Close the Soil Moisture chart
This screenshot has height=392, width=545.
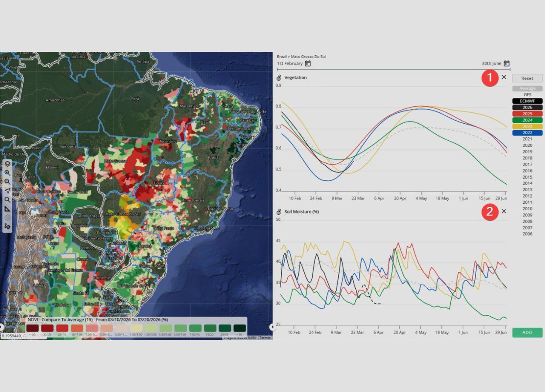click(504, 211)
